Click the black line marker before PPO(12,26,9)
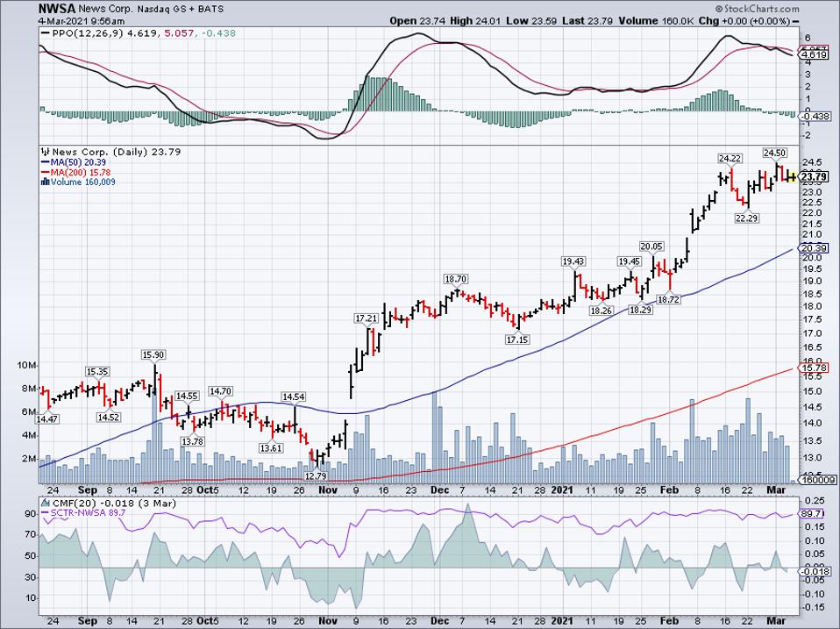The image size is (840, 629). point(46,33)
